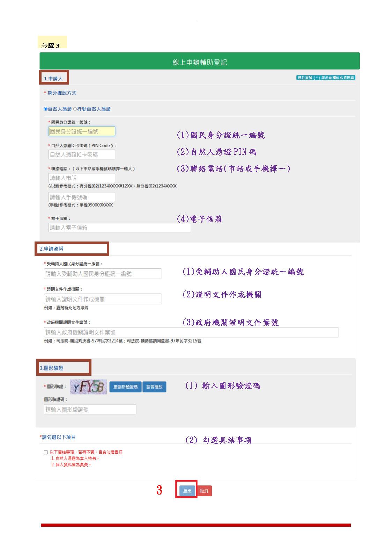
Task: Click the captcha image YFY5B
Action: (x=88, y=387)
